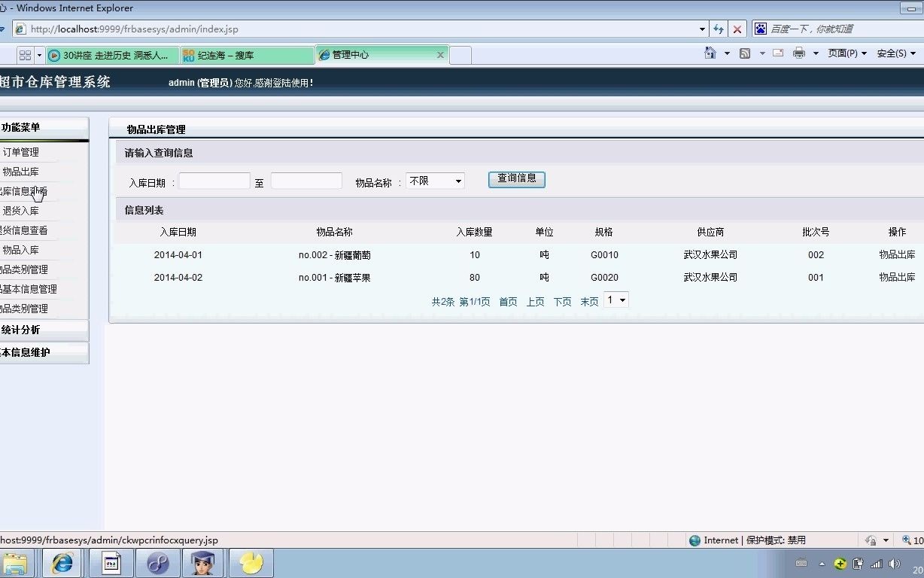Open the 页面(P) dropdown menu

point(846,54)
